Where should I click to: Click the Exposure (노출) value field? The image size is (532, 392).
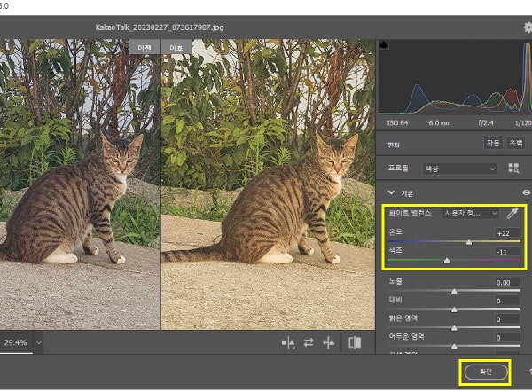(507, 283)
